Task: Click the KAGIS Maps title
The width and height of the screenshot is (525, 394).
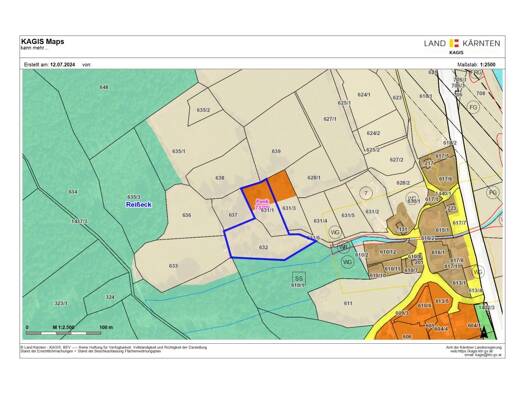Action: pos(43,42)
